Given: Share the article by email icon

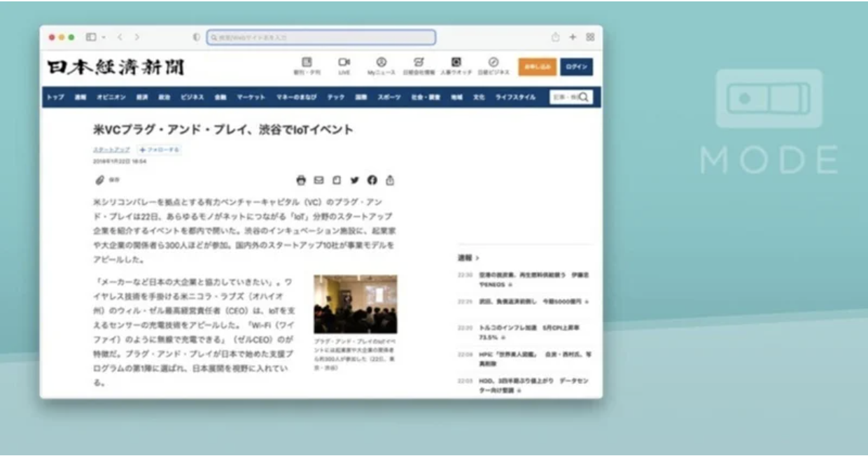Looking at the screenshot, I should tap(318, 180).
